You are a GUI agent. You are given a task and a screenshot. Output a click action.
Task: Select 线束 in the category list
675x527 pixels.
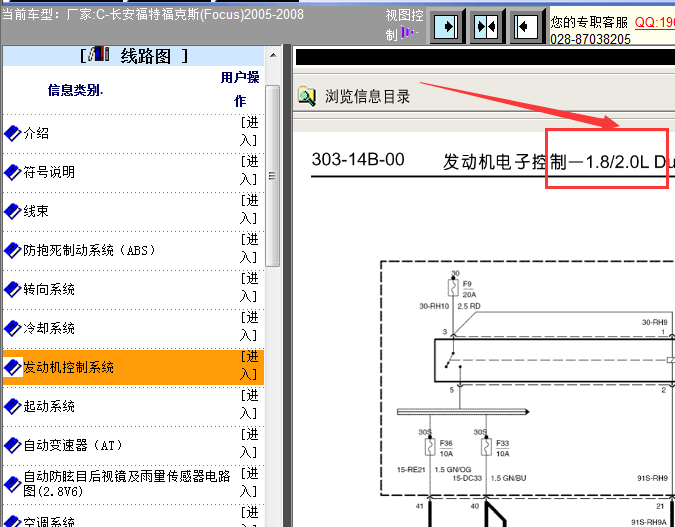point(36,211)
